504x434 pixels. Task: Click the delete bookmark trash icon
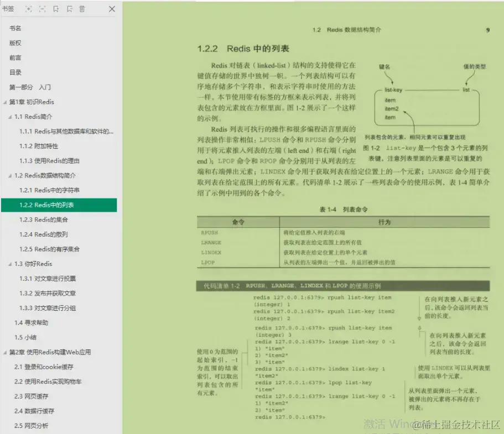click(82, 9)
